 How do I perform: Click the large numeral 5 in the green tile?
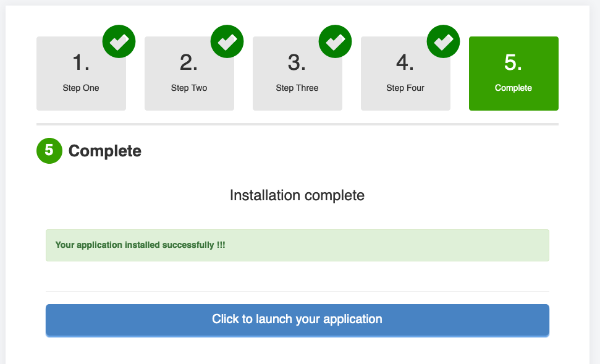tap(513, 63)
